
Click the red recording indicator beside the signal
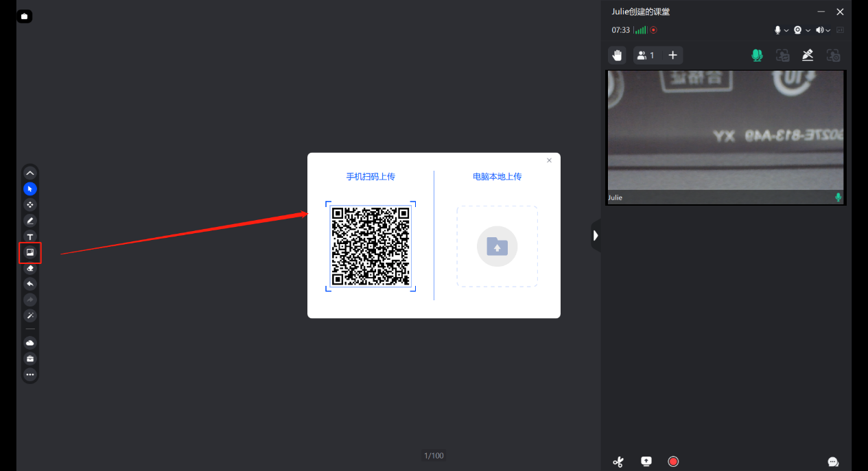pos(654,30)
